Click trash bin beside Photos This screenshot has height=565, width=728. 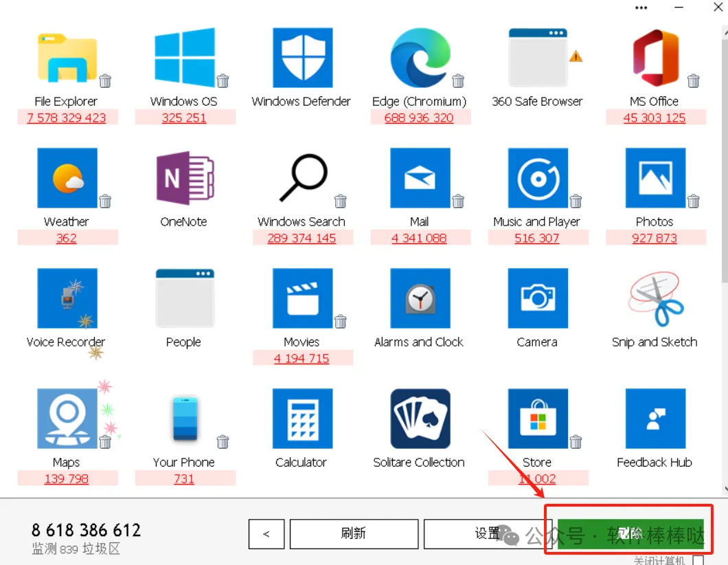coord(694,201)
